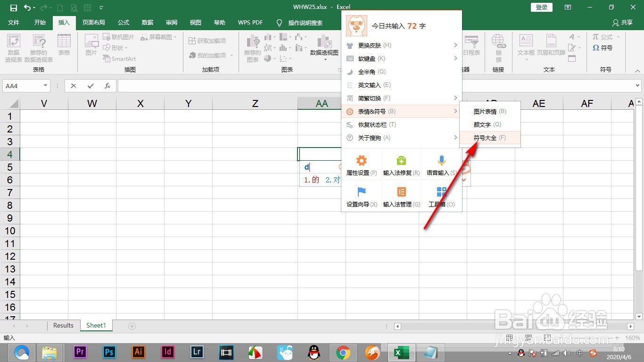This screenshot has height=362, width=644.
Task: Open the Shapes (形状) dropdown
Action: pos(116,48)
